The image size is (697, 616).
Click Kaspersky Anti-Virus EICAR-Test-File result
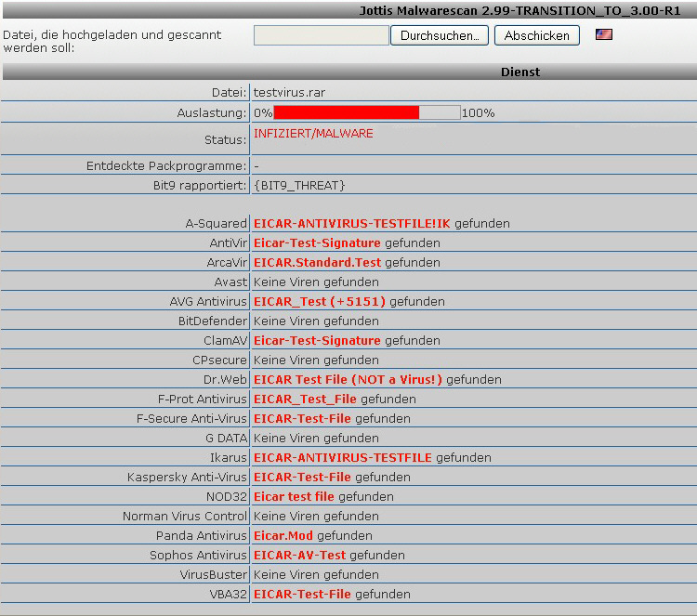tap(302, 478)
